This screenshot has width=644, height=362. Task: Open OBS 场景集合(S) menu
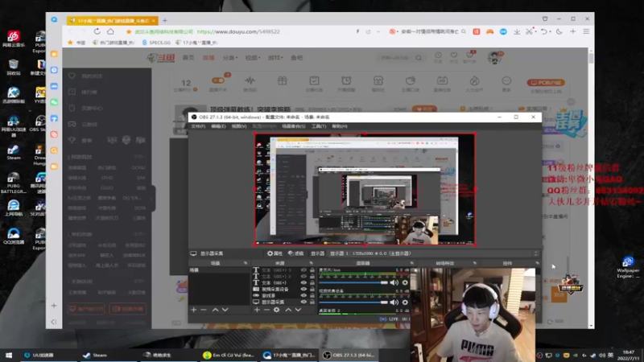click(x=294, y=126)
